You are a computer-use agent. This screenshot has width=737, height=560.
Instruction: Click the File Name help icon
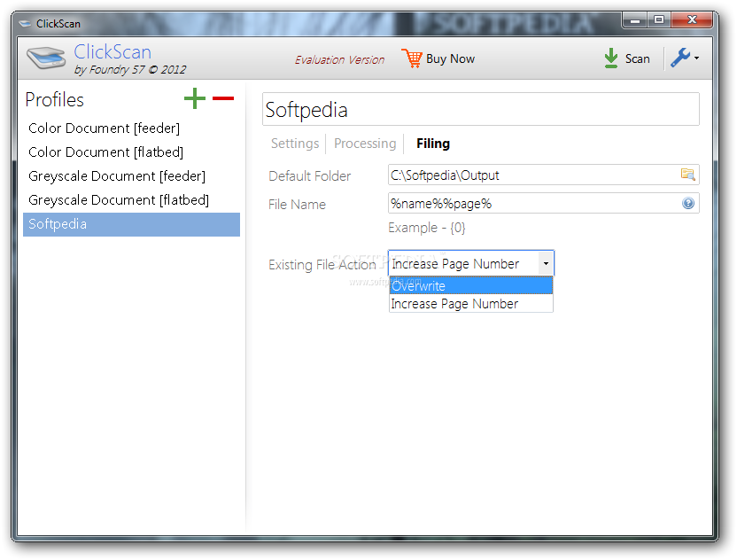pyautogui.click(x=687, y=203)
